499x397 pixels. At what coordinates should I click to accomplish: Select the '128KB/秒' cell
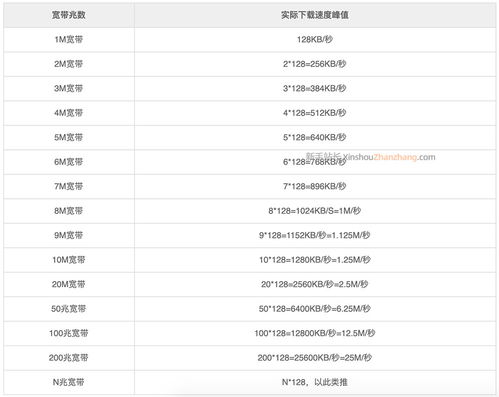[315, 39]
